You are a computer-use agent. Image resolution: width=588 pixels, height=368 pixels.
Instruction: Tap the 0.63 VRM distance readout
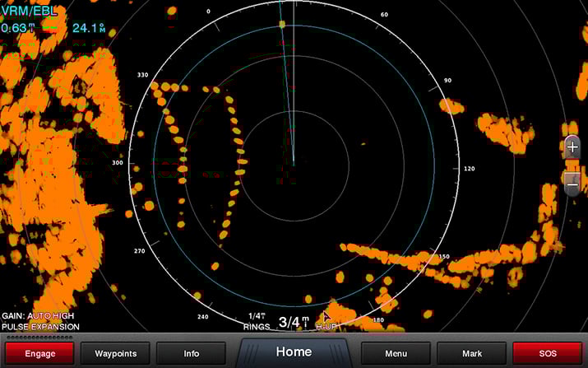click(18, 28)
